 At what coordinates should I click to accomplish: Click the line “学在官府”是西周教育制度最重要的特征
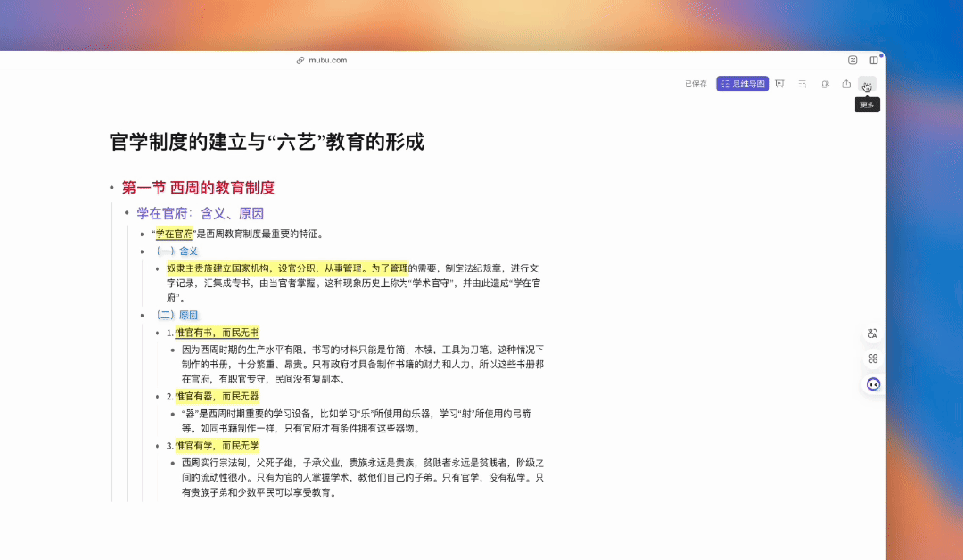[238, 234]
